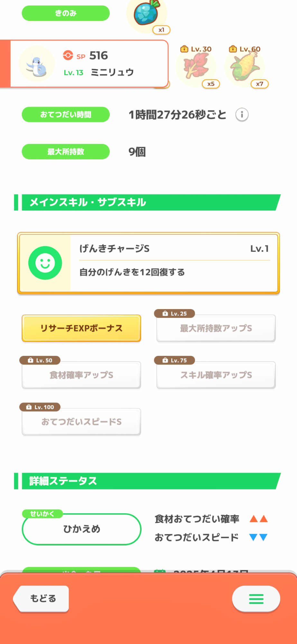Tap the ひかえめ nature box
Image resolution: width=297 pixels, height=644 pixels.
point(81,529)
